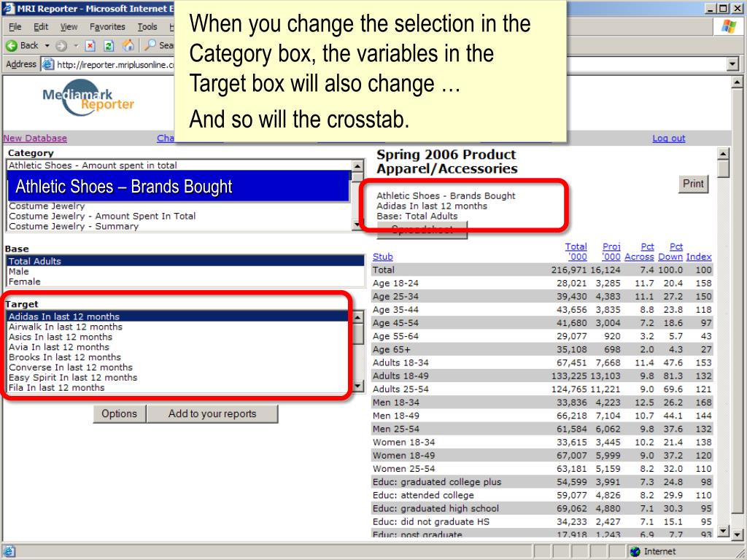The height and width of the screenshot is (560, 747).
Task: Click the Windows flag logo
Action: pos(729,26)
